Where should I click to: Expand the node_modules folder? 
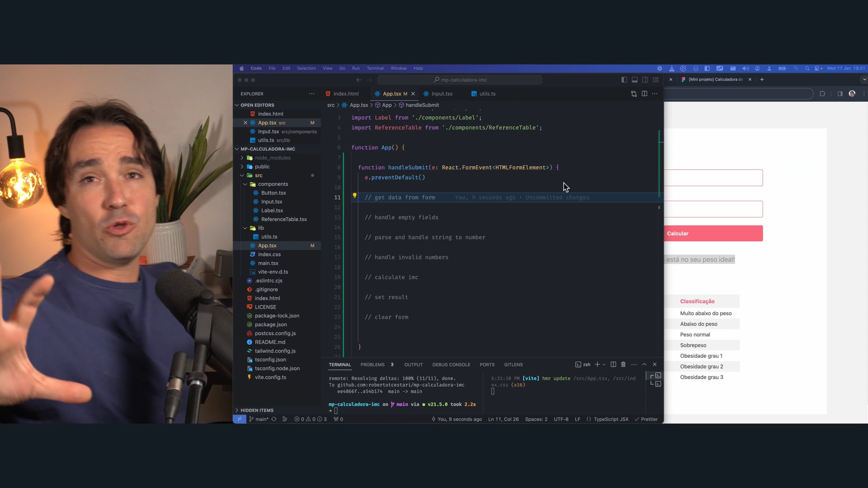coord(272,158)
